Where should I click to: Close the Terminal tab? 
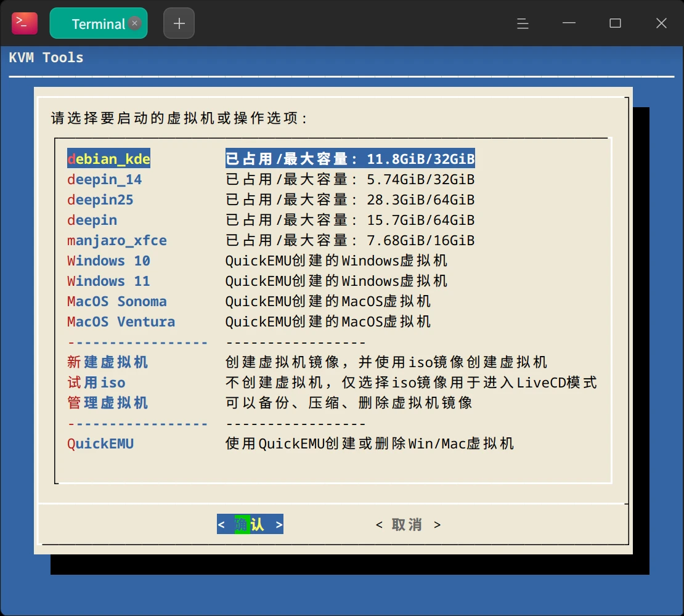point(135,23)
